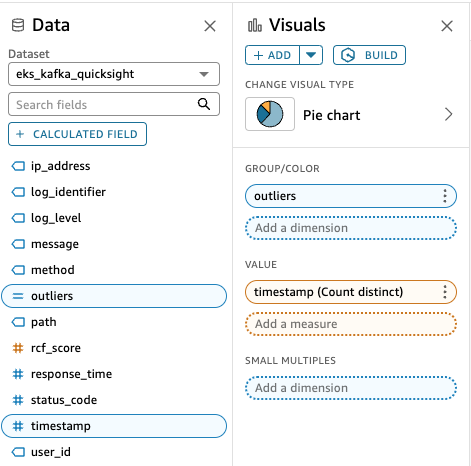This screenshot has height=466, width=471.
Task: Click the ip_address dimension tag icon
Action: coord(18,166)
